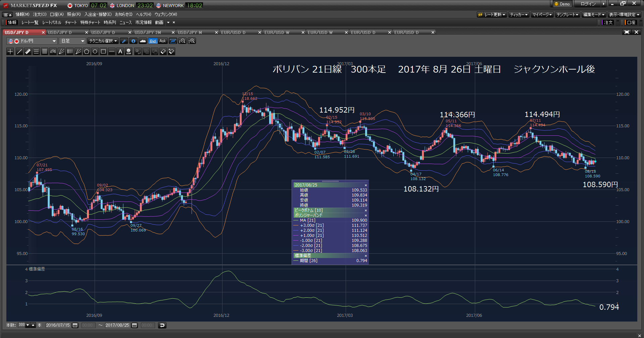Select the rectangle drawing tool
Viewport: 644px width, 338px height.
[103, 51]
